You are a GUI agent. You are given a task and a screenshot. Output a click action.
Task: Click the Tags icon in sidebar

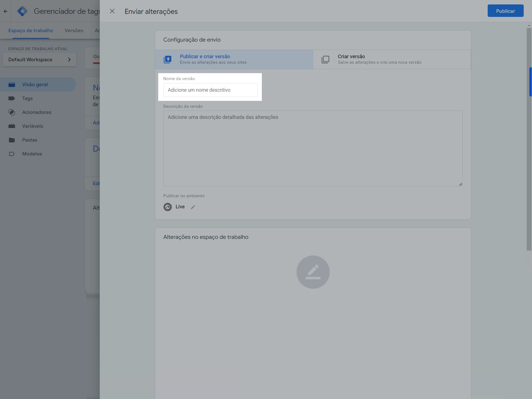[x=12, y=98]
